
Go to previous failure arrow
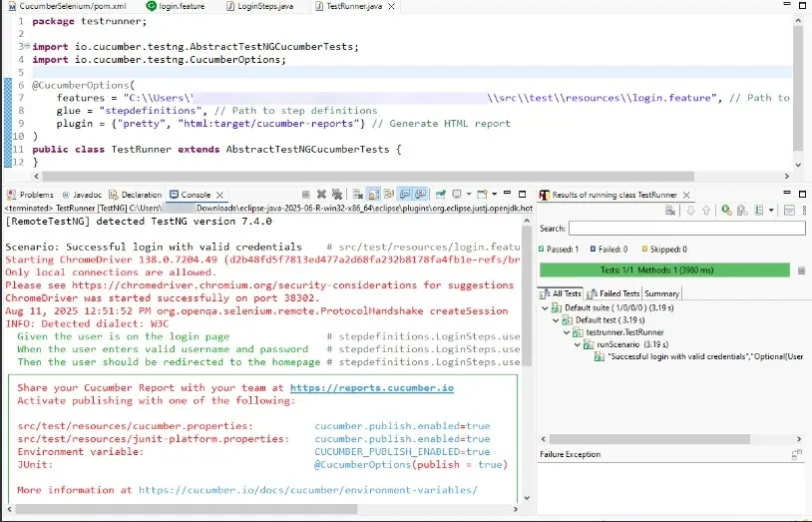click(706, 211)
